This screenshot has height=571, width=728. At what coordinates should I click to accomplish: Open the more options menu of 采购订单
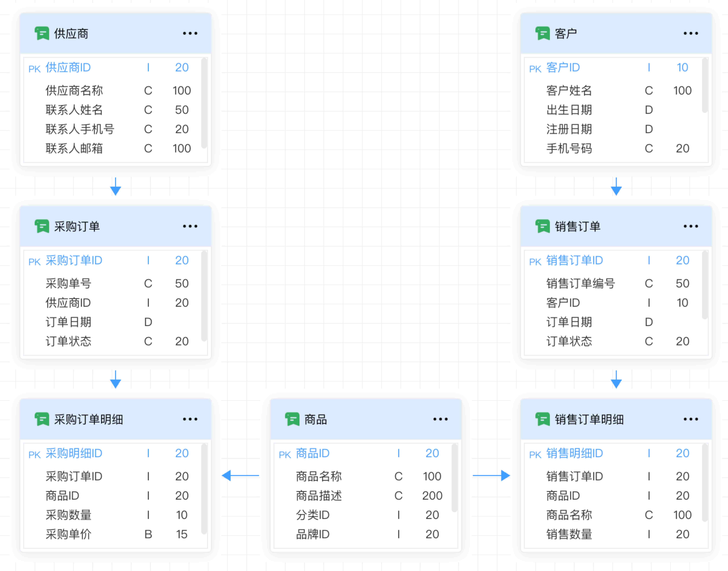190,226
